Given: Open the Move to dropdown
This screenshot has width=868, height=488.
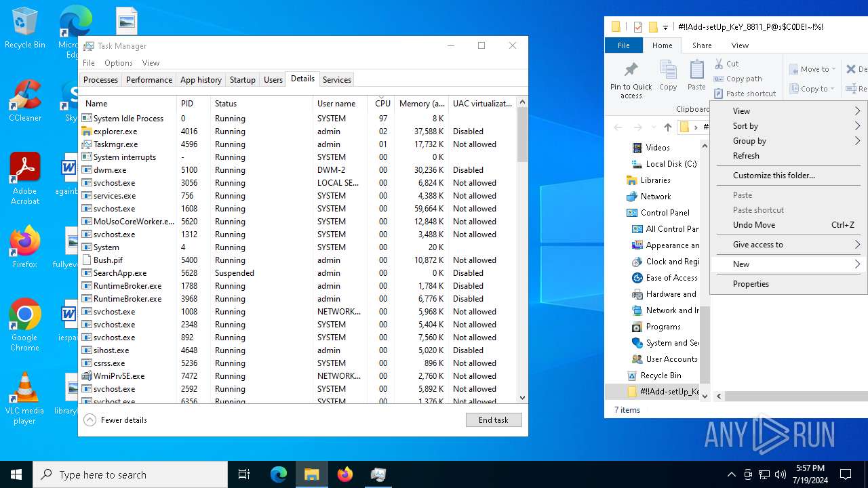Looking at the screenshot, I should pyautogui.click(x=812, y=69).
